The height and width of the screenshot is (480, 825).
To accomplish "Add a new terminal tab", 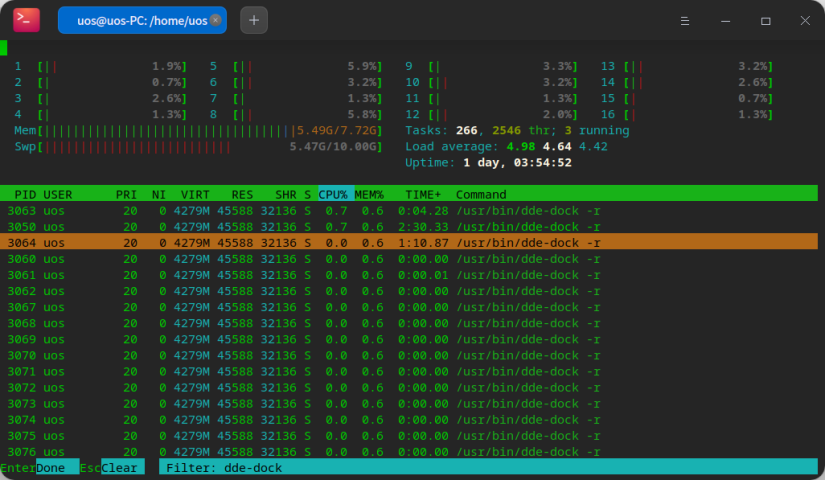I will tap(254, 20).
